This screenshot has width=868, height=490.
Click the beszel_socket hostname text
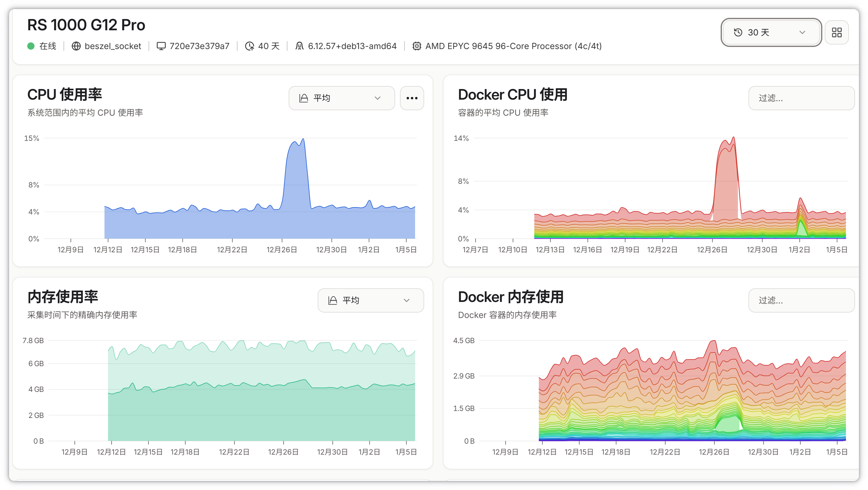(x=113, y=46)
